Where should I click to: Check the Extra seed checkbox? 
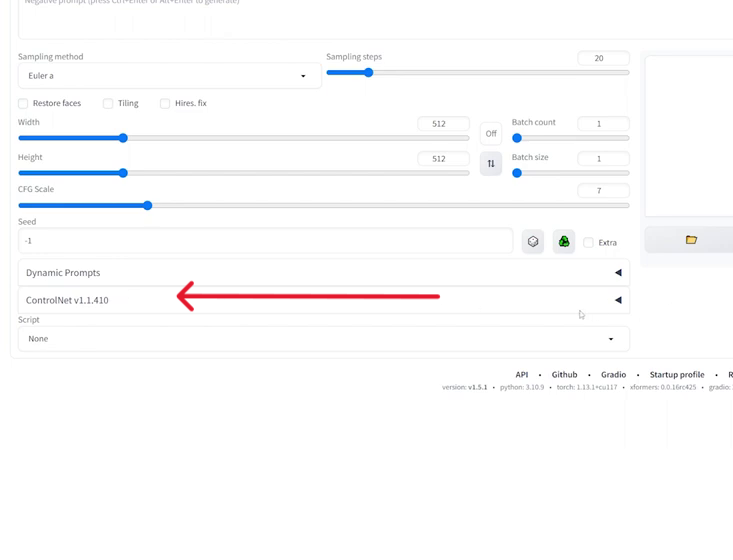(589, 242)
